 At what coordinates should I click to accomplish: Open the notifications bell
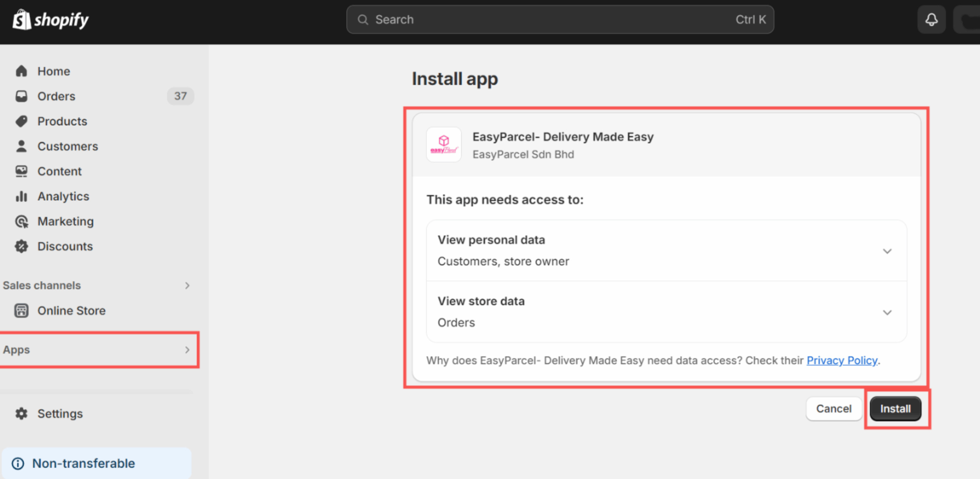coord(931,19)
